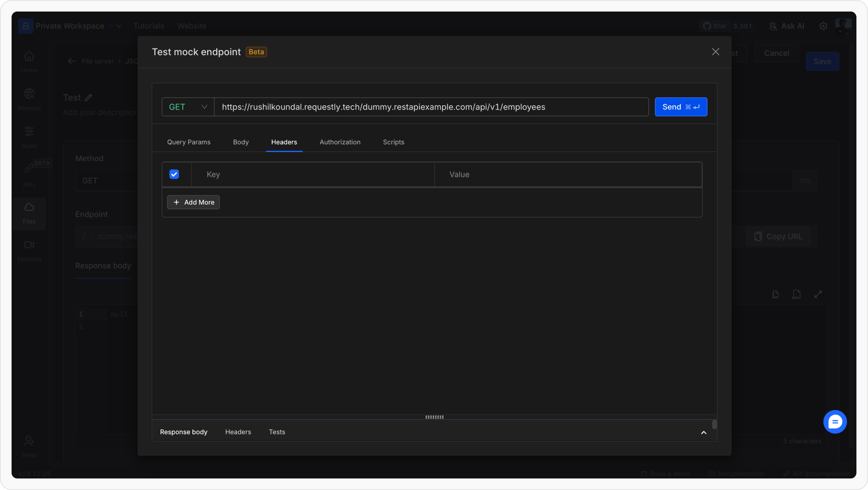The width and height of the screenshot is (868, 490).
Task: Open the Rules sliders icon
Action: tap(29, 132)
